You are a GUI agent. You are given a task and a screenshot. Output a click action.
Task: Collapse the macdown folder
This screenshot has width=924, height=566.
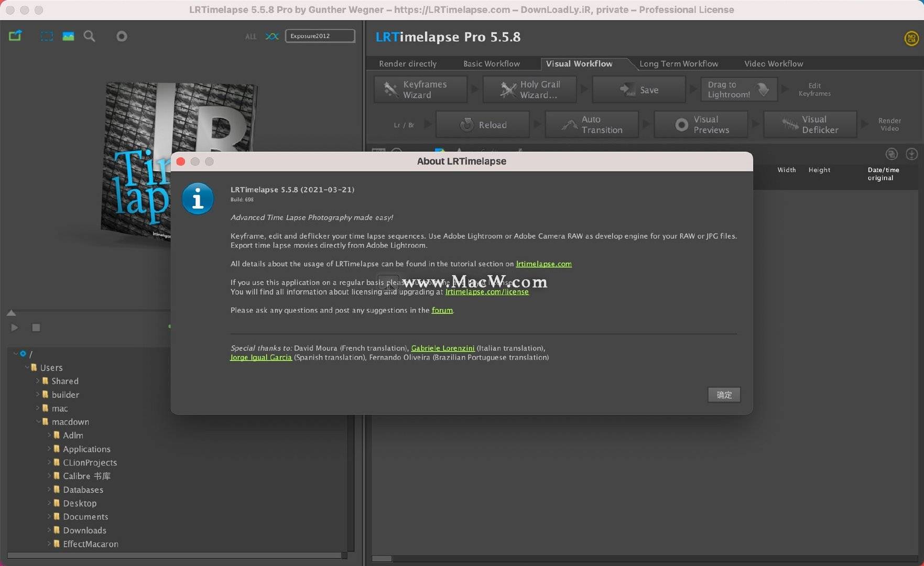tap(38, 422)
